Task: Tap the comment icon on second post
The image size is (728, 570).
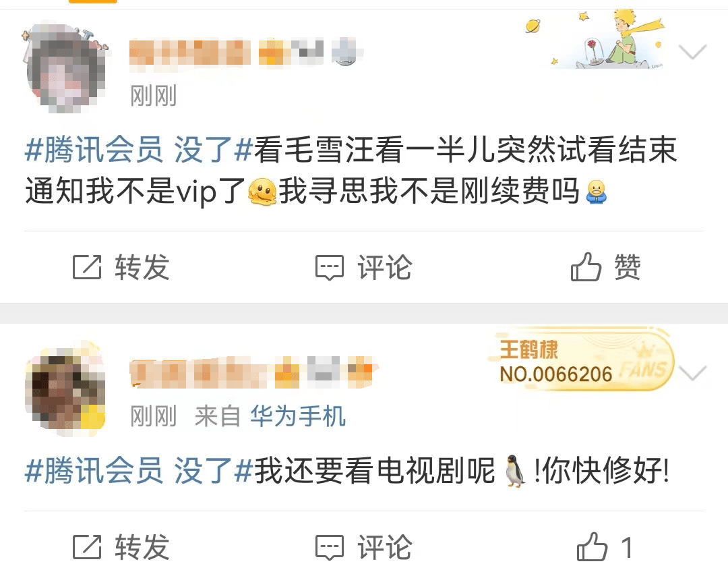Action: (330, 547)
